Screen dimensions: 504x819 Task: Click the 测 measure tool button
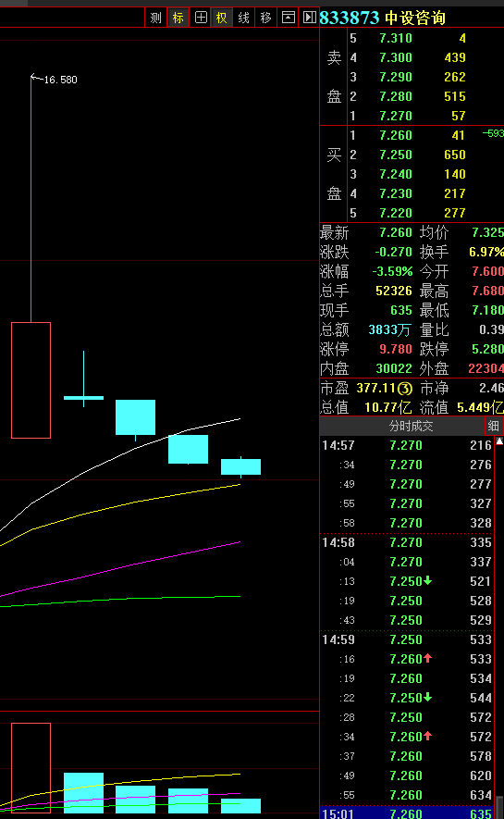point(155,18)
